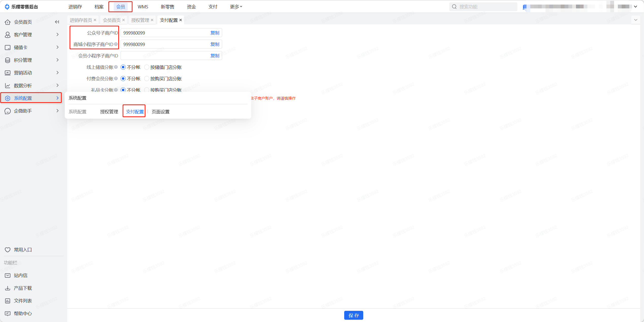
Task: Click the search magnifier icon
Action: click(454, 7)
